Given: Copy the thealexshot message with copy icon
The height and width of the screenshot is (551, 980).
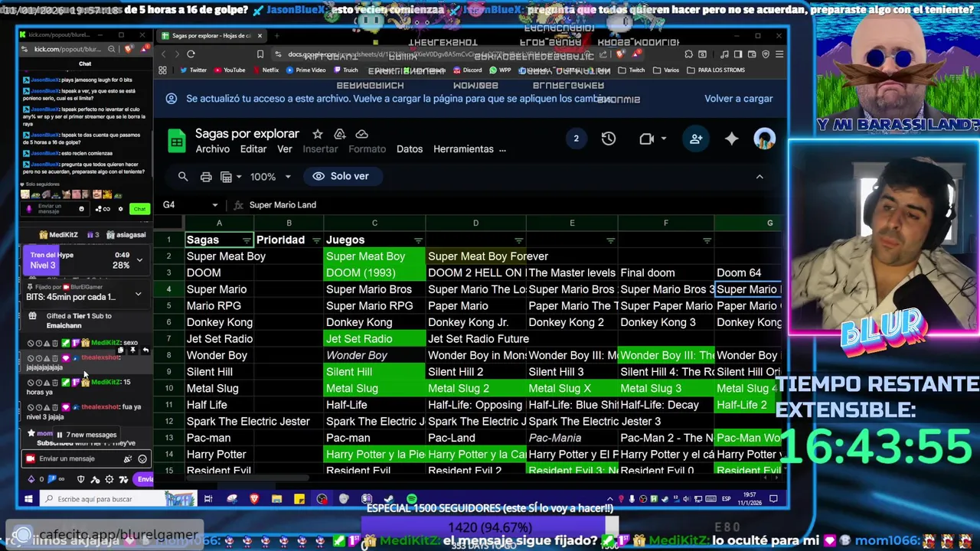Looking at the screenshot, I should click(120, 350).
